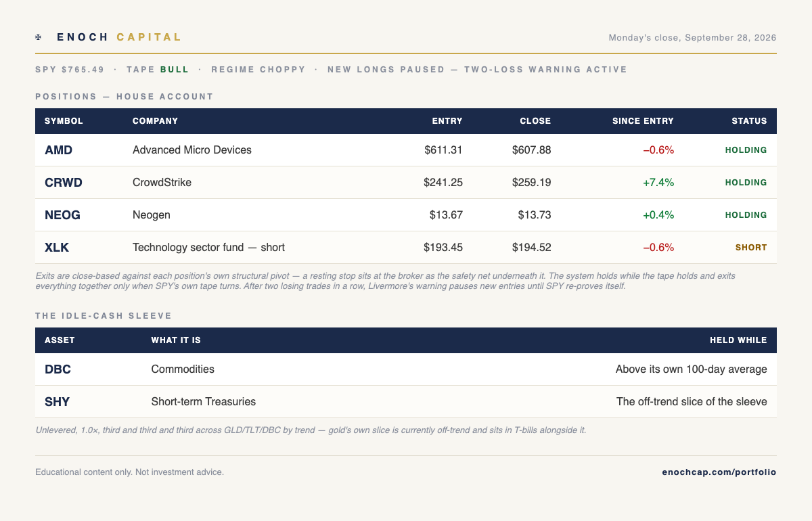Viewport: 812px width, 521px height.
Task: Select the SHY asset symbol
Action: click(57, 402)
